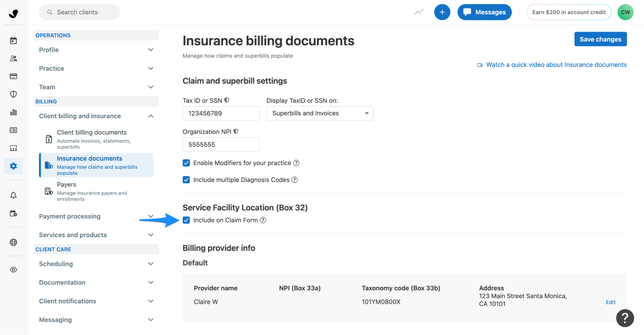
Task: Click the Tax ID or SSN field
Action: [221, 113]
